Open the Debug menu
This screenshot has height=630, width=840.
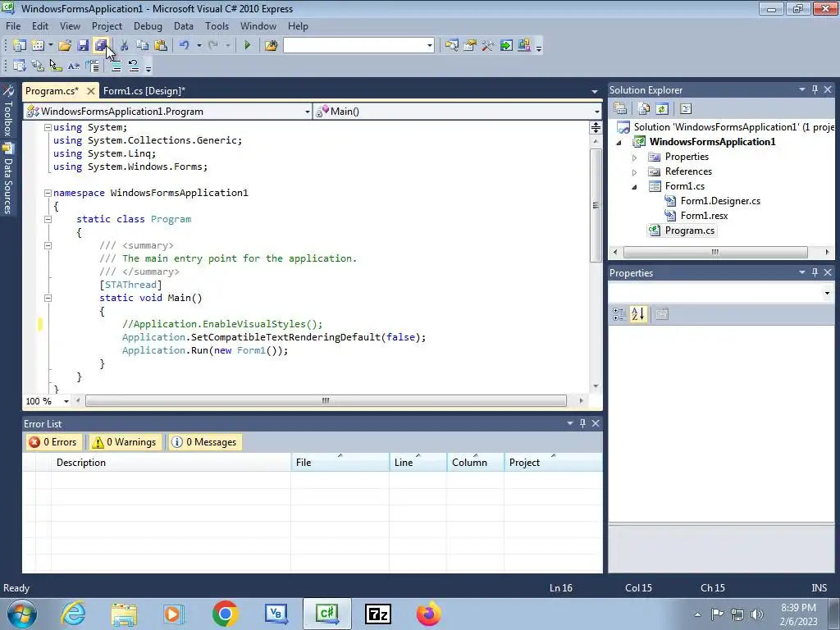click(x=148, y=25)
